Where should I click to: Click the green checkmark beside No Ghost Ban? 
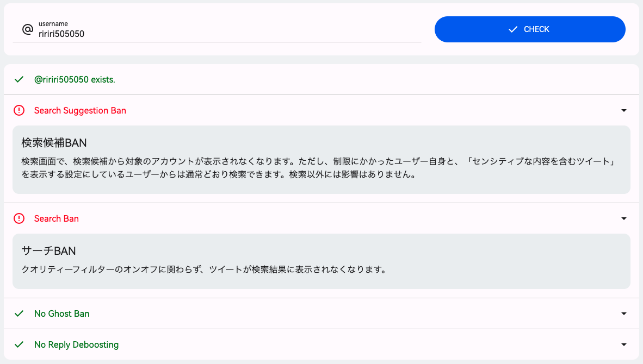(19, 313)
